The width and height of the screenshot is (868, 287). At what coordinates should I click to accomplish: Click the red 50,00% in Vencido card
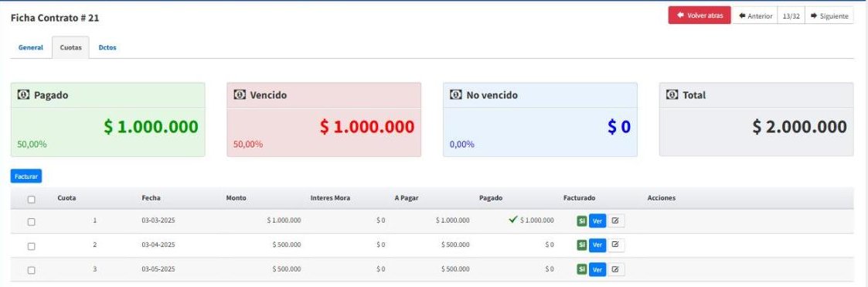[x=248, y=145]
